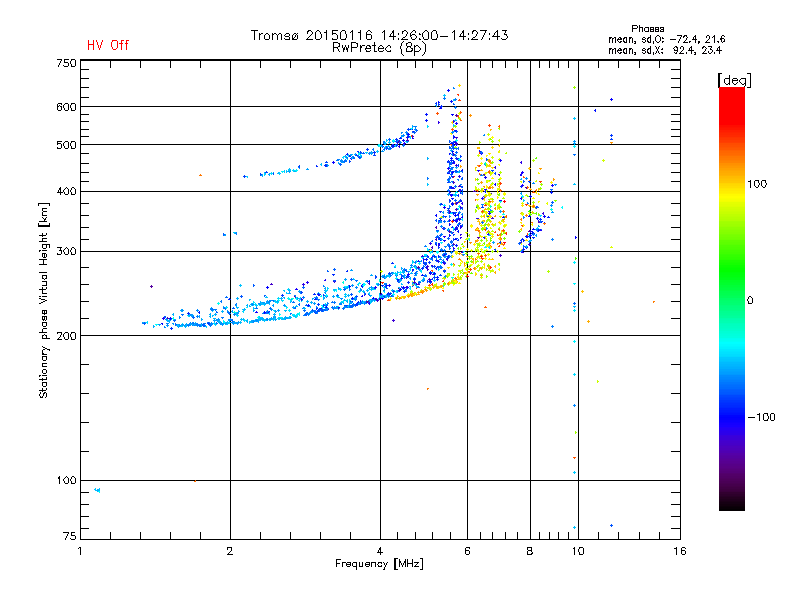This screenshot has height=600, width=800.
Task: Click the y-axis tick label 300
Action: pos(67,251)
